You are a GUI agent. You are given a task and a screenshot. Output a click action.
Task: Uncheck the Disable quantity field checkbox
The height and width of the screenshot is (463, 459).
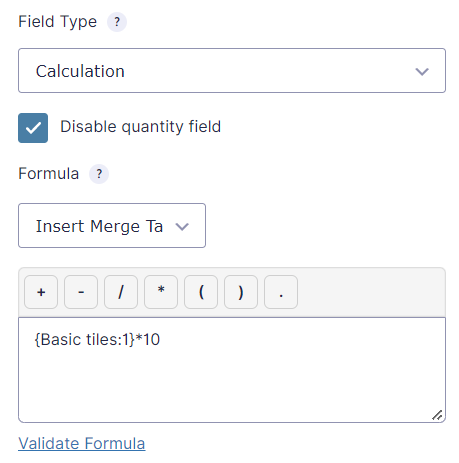point(33,128)
